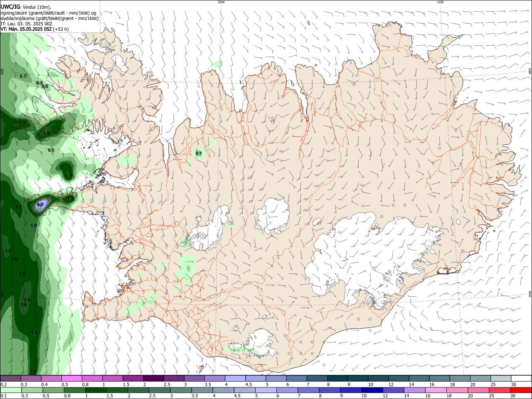Pick the darkest green 1 swatch in bottom legend
Image resolution: width=532 pixels, height=399 pixels.
click(96, 390)
